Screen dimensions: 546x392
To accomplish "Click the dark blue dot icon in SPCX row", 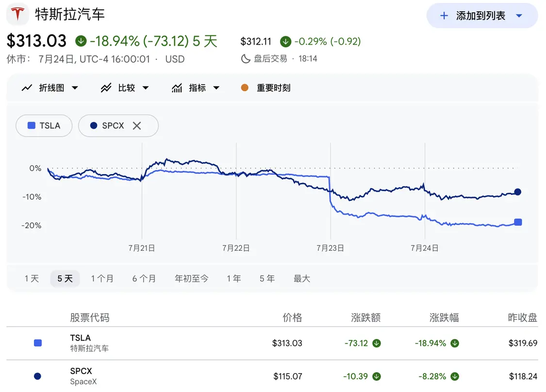I will coord(37,376).
